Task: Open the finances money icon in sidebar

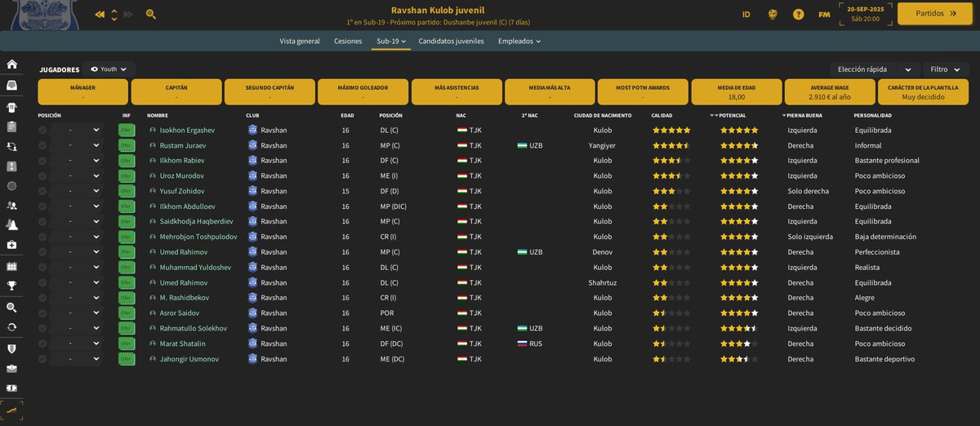Action: tap(11, 388)
